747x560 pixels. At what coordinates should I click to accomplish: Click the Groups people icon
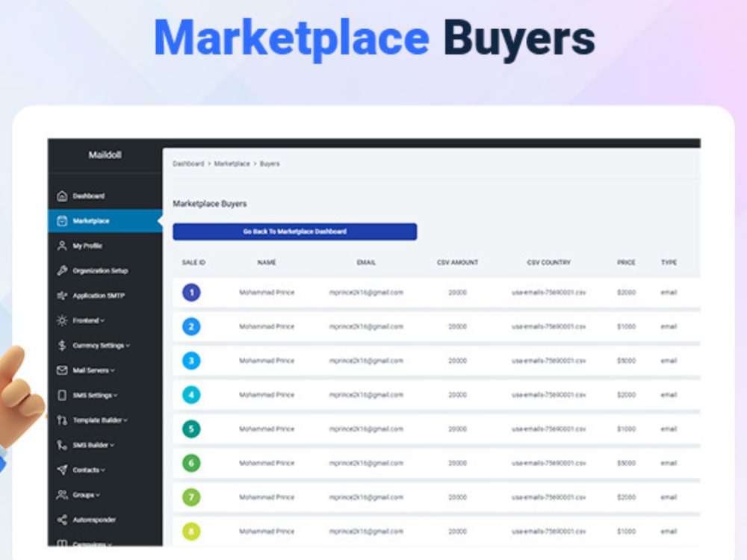pos(62,495)
